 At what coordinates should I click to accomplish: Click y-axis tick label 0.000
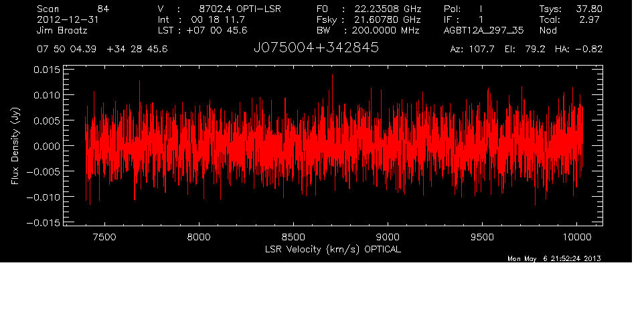pos(46,146)
